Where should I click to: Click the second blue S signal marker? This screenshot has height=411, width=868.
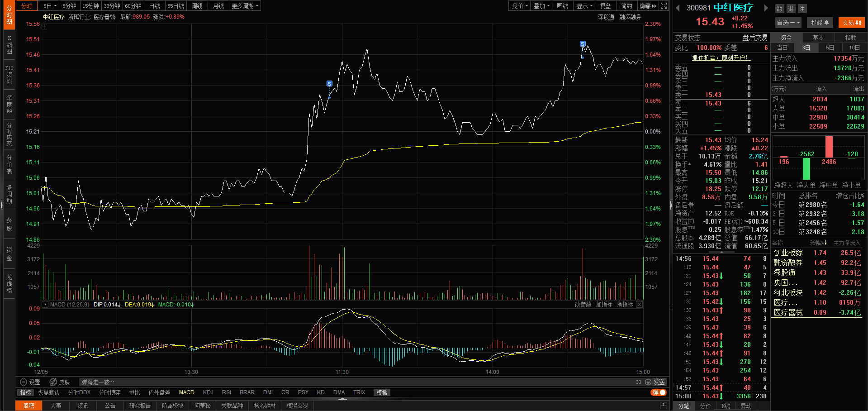click(583, 44)
